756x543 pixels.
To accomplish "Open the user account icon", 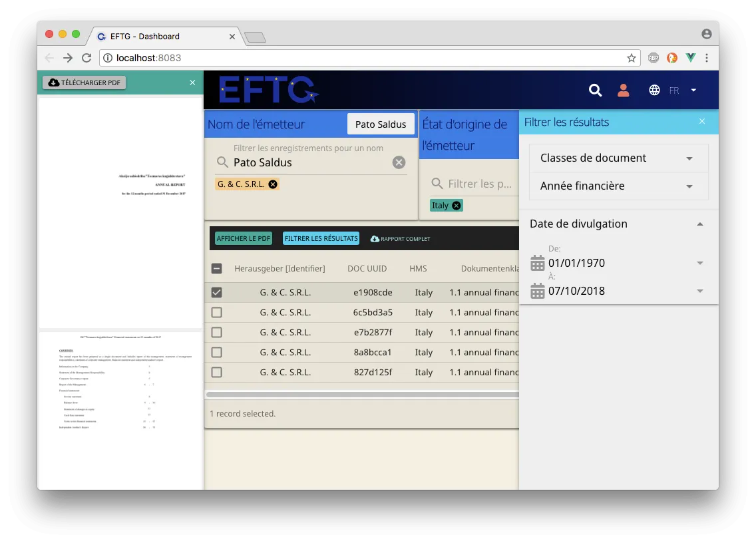I will point(623,90).
